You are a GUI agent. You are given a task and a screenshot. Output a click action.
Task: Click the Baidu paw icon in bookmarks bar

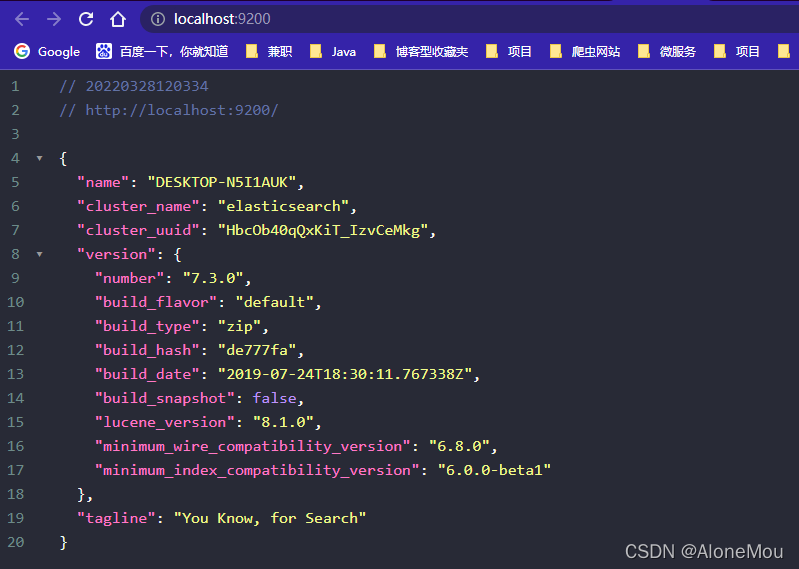[x=104, y=51]
